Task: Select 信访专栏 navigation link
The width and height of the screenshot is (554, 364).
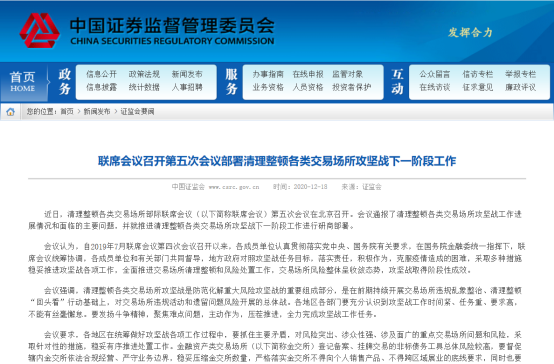Action: point(478,74)
